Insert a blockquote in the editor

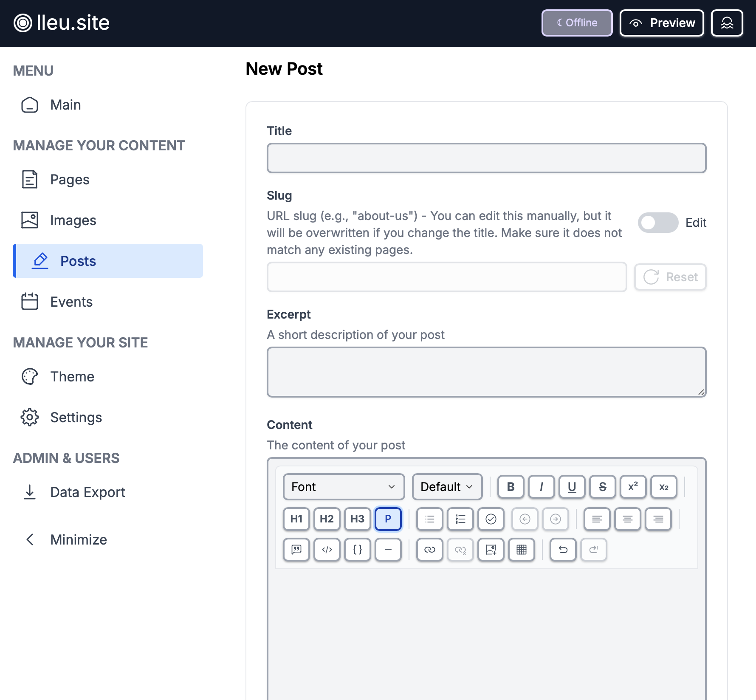click(x=296, y=550)
